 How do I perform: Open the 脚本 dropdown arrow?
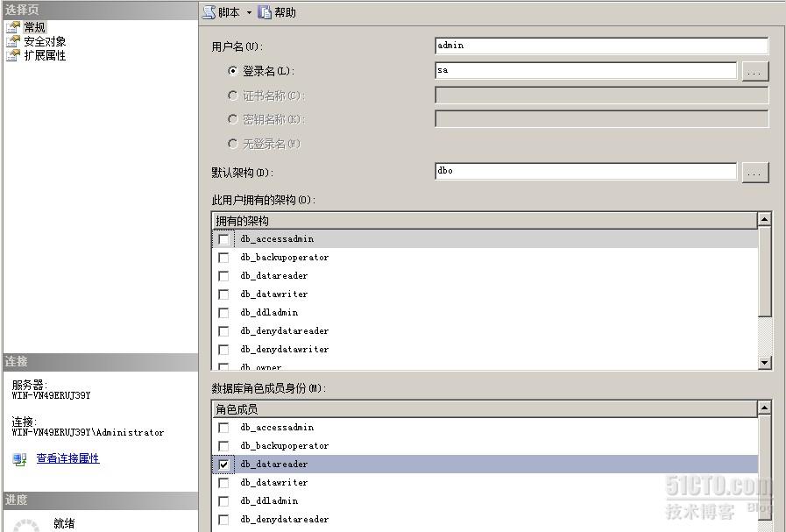click(x=249, y=13)
